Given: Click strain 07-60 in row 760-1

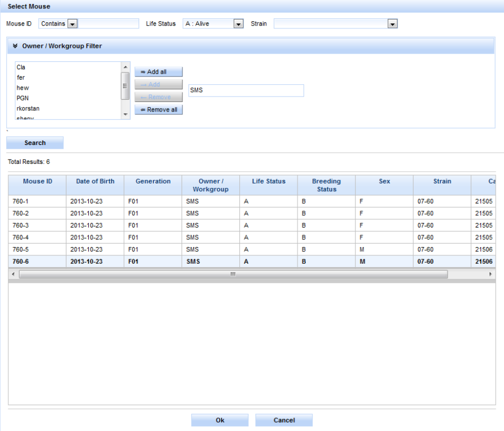Looking at the screenshot, I should click(442, 201).
